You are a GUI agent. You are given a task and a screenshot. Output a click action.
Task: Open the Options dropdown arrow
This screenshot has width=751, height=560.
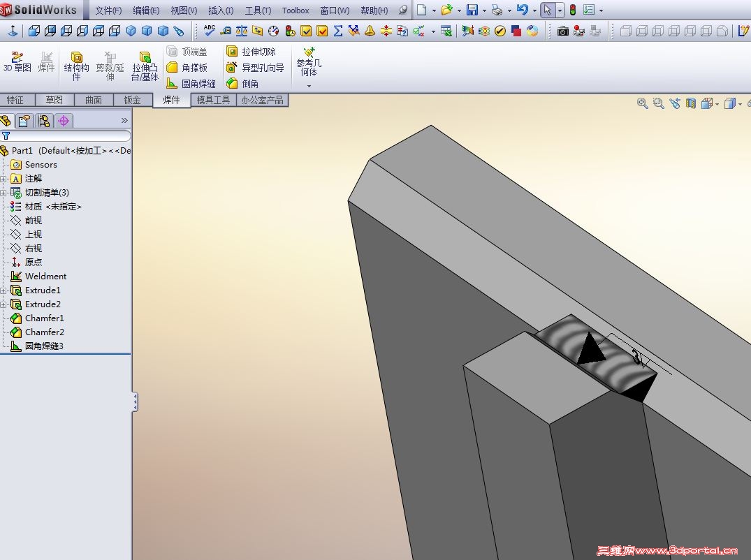pyautogui.click(x=601, y=10)
